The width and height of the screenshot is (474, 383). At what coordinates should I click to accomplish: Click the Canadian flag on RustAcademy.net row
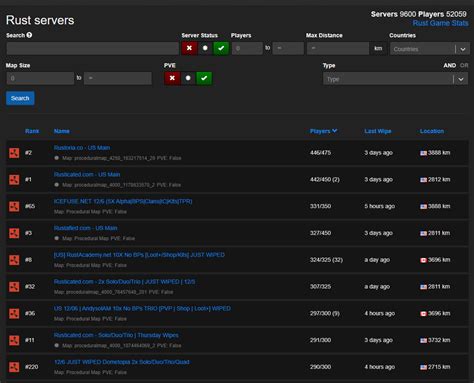point(423,260)
